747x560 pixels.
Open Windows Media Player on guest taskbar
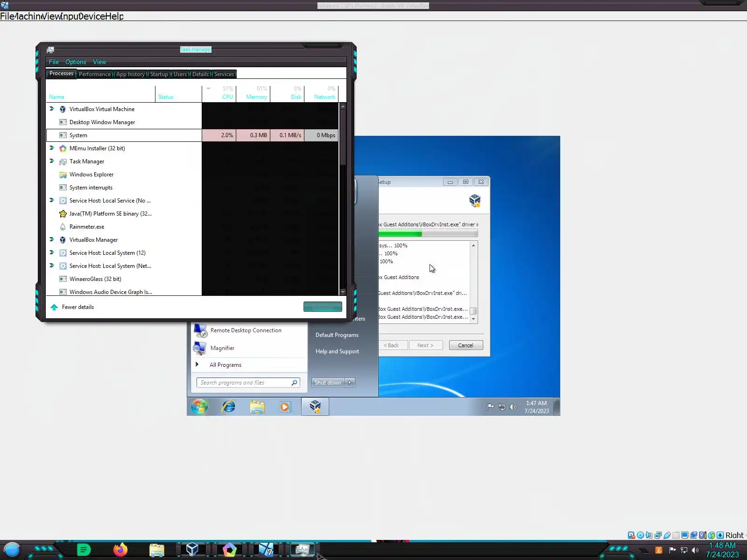285,406
